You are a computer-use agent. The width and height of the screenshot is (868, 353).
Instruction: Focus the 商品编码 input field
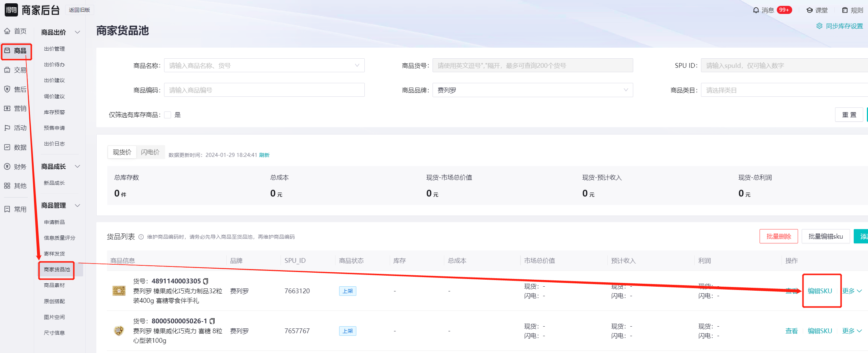[x=264, y=90]
